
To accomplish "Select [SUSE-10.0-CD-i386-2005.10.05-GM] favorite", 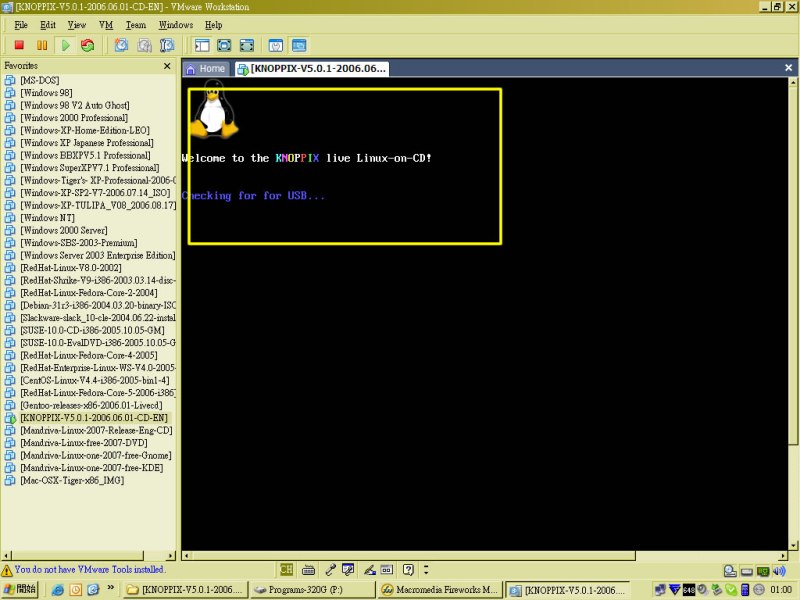I will (x=92, y=330).
